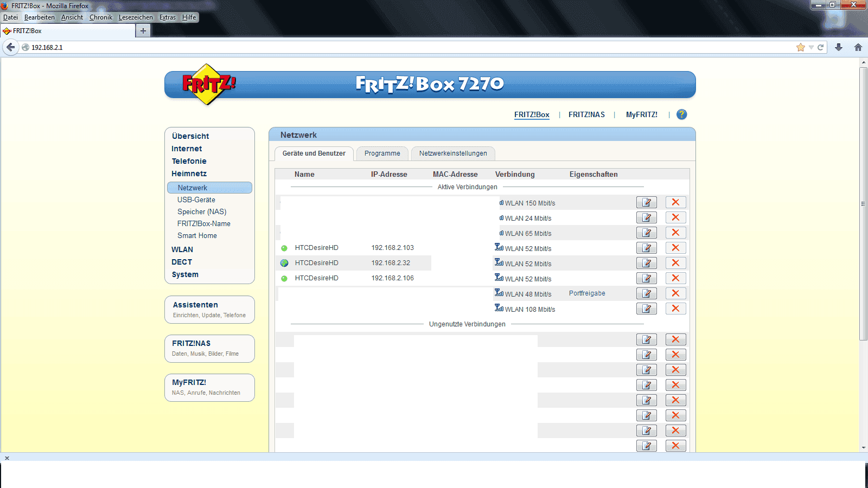Reload the page in Firefox

(821, 47)
